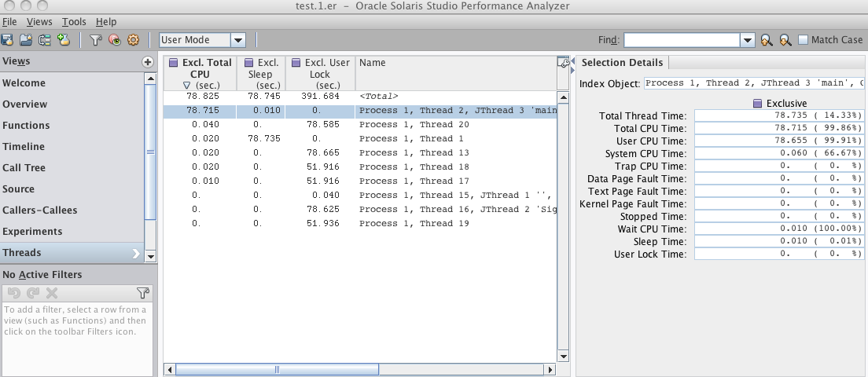
Task: Click the Add Experiment flask icon
Action: tap(64, 40)
